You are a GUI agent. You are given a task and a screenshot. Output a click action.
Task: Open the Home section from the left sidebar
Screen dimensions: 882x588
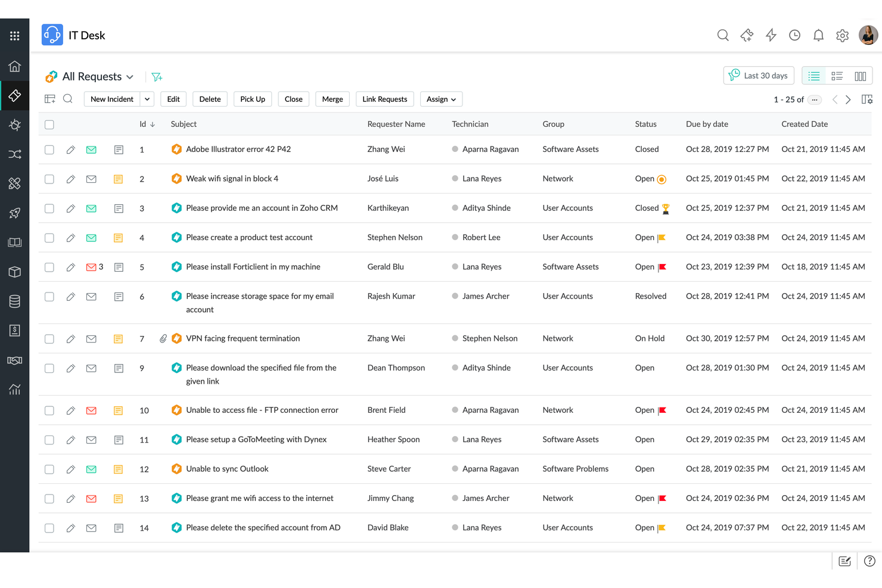tap(14, 66)
